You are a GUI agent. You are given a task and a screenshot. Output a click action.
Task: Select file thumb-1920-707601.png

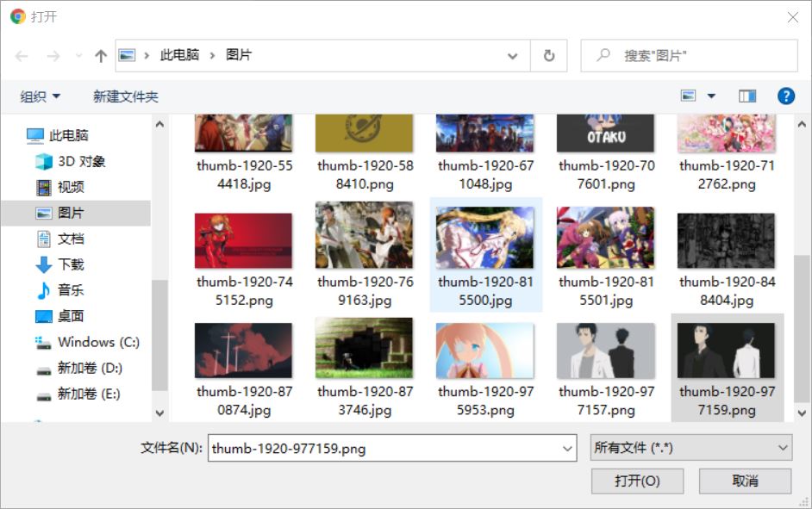[x=606, y=153]
